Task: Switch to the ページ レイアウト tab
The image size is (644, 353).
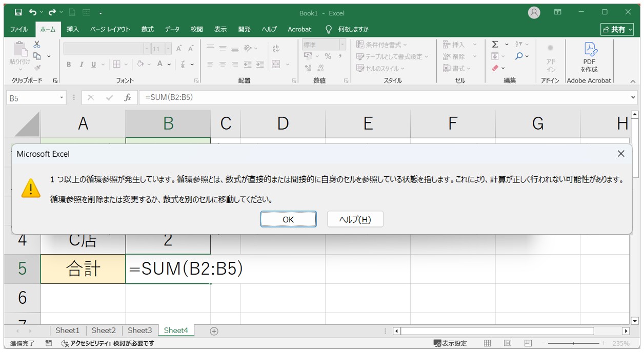Action: 110,29
